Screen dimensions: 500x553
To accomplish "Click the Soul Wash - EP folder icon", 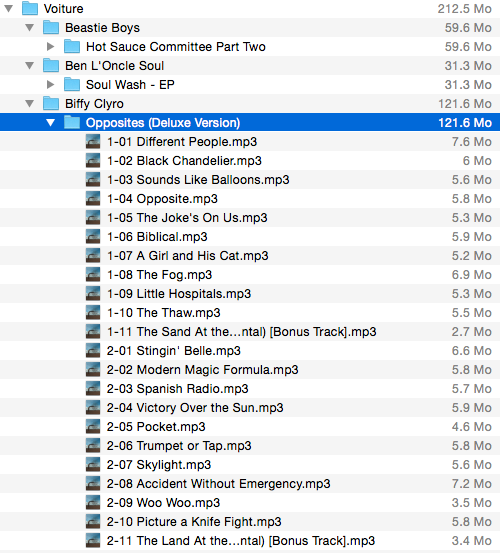I will (x=72, y=85).
